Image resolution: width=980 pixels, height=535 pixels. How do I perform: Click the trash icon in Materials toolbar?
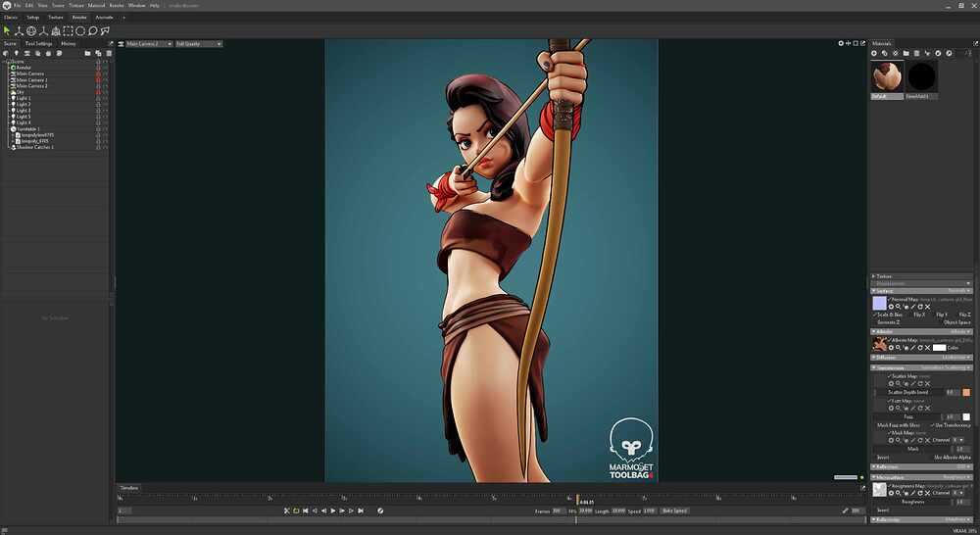(x=916, y=53)
